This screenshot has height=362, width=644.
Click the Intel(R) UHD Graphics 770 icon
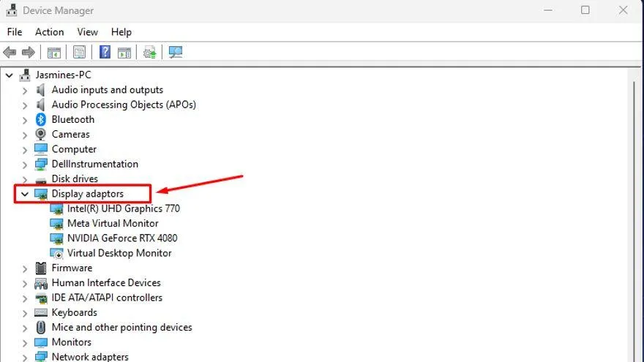56,209
